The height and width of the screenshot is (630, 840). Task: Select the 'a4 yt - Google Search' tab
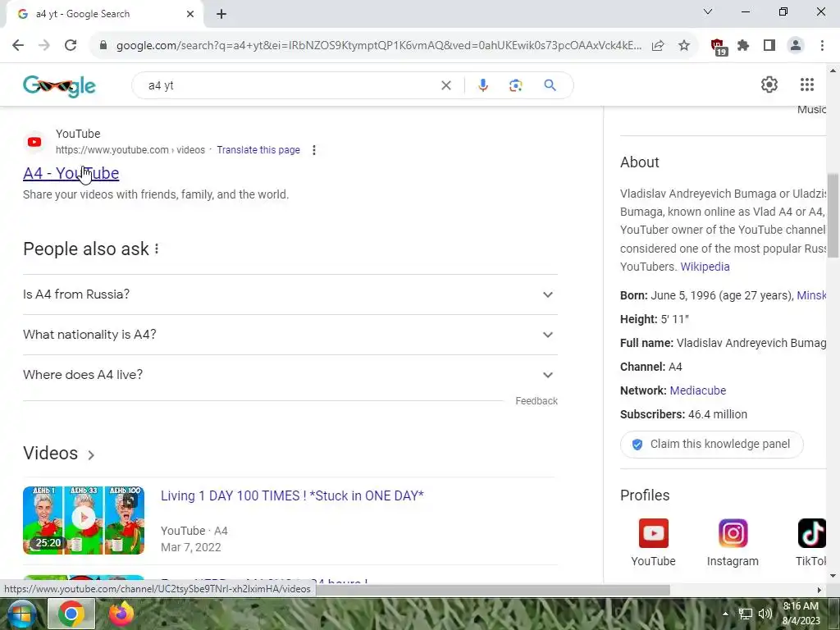105,14
